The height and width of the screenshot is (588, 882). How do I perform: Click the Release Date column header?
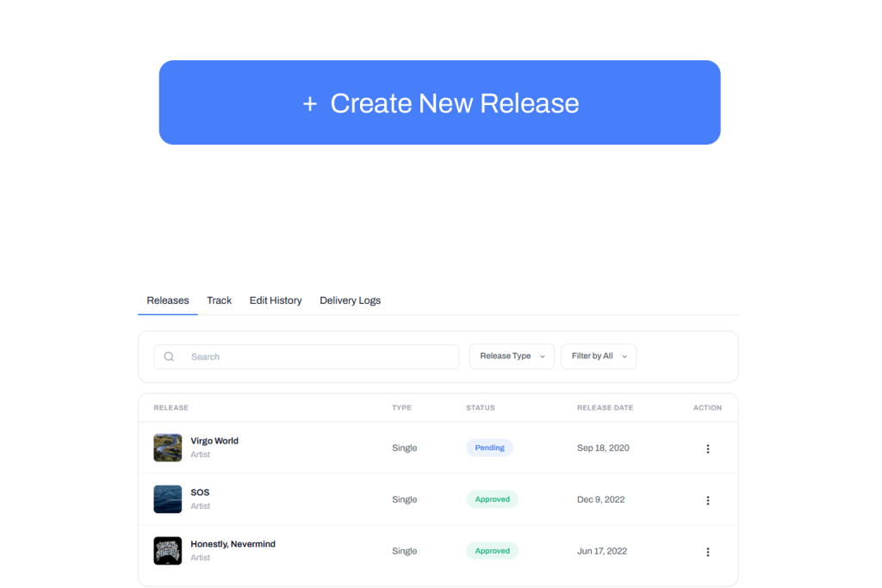point(605,408)
